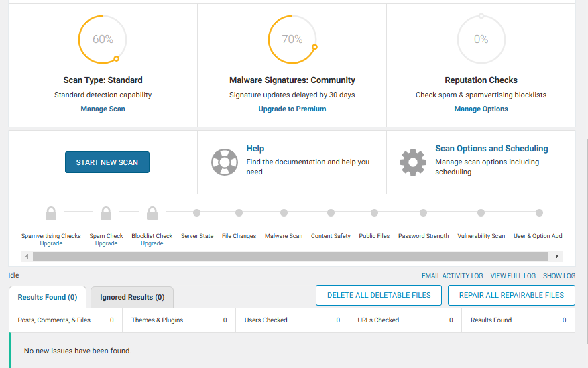Open the Manage Scan link
Screen dimensions: 588x368
click(103, 109)
